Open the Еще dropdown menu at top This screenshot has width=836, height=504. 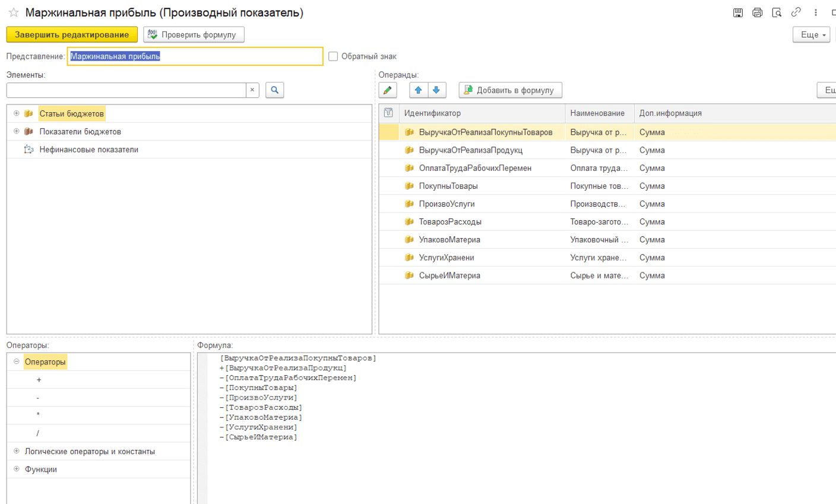pos(811,35)
